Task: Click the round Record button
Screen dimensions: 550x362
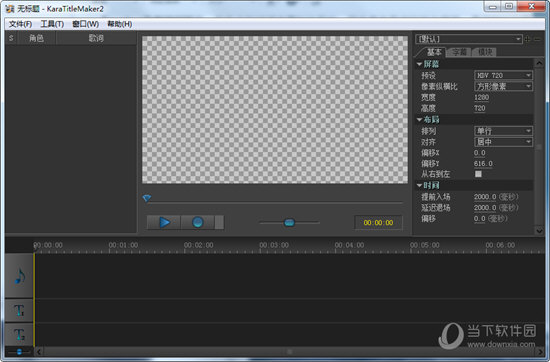Action: pos(197,222)
